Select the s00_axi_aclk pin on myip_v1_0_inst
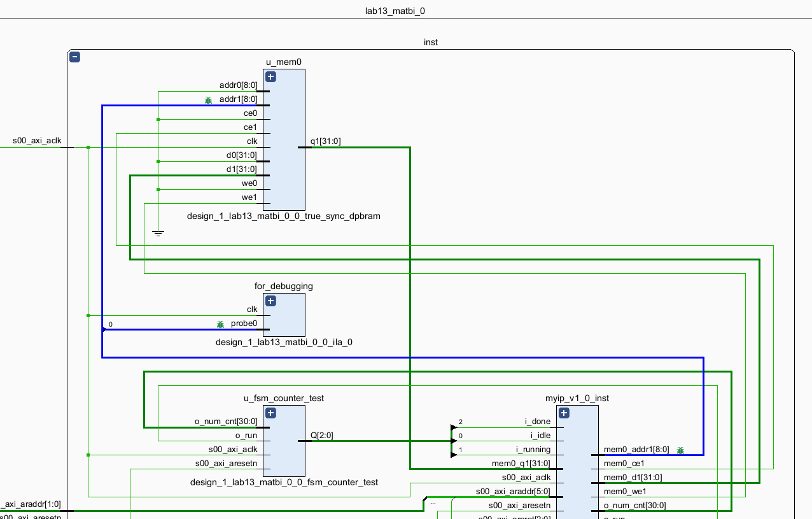The height and width of the screenshot is (519, 812). tap(526, 478)
